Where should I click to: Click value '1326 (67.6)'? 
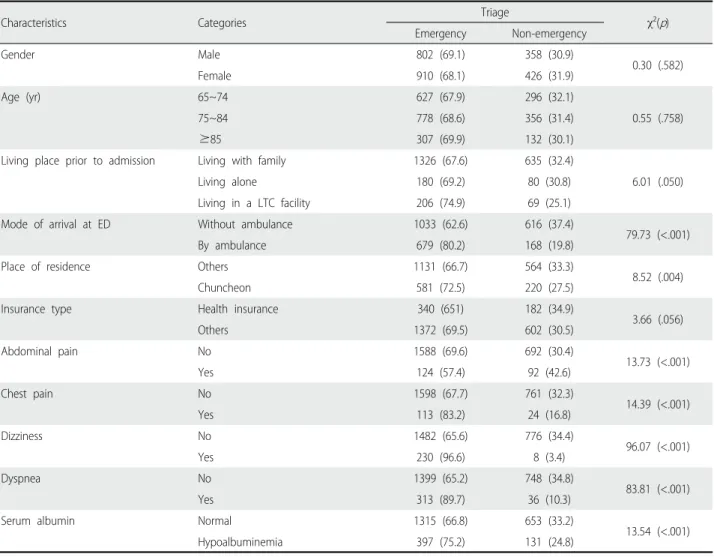pyautogui.click(x=440, y=161)
